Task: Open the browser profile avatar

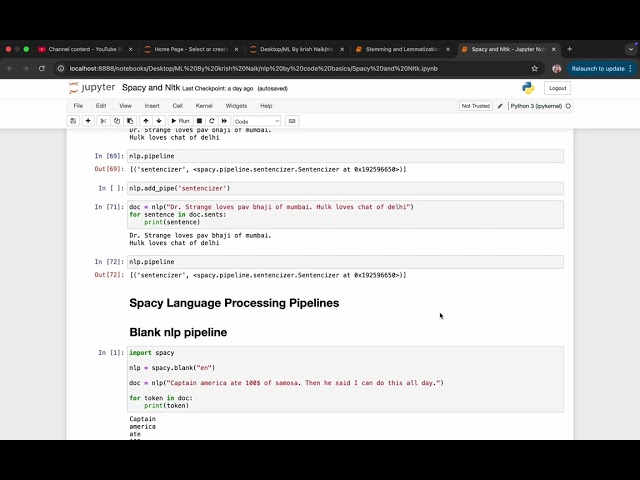Action: click(x=557, y=69)
